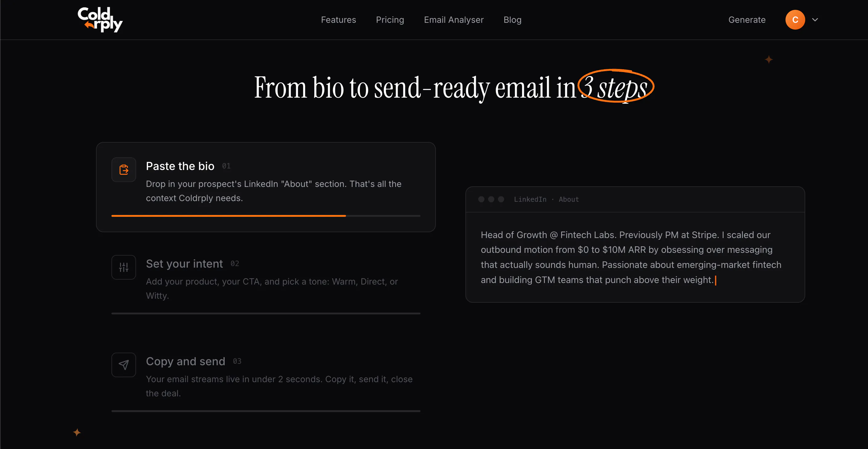The width and height of the screenshot is (868, 449).
Task: Select the "Paste the bio" step
Action: pyautogui.click(x=266, y=187)
